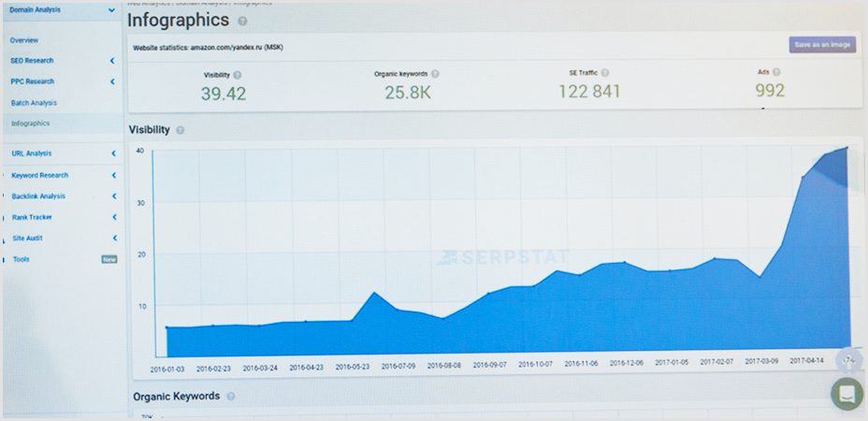Open Overview in the sidebar
This screenshot has height=421, width=868.
tap(24, 40)
